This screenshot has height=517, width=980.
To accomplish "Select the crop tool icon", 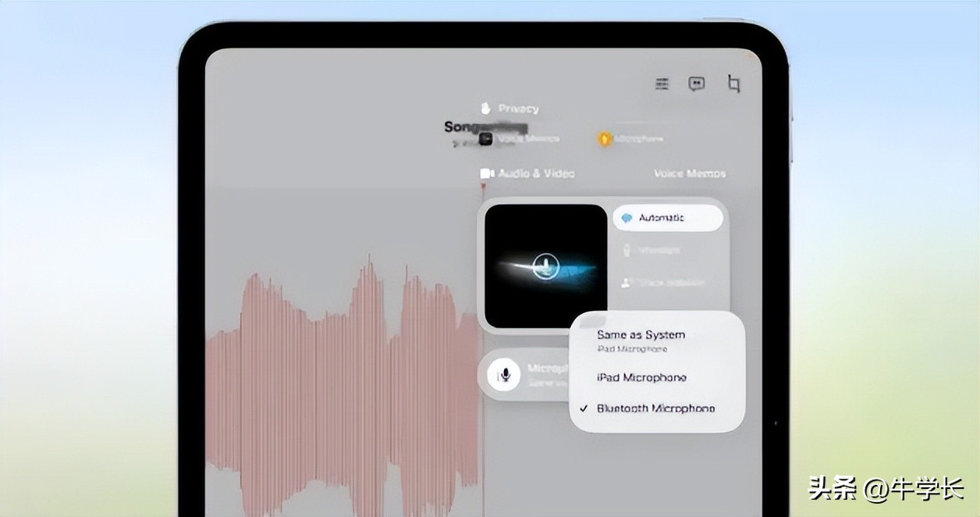I will [x=733, y=84].
